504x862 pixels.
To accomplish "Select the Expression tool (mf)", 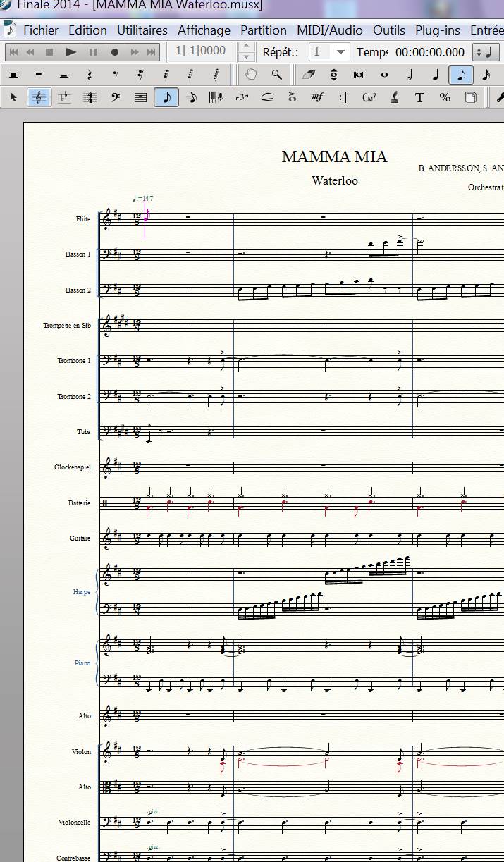I will [317, 98].
